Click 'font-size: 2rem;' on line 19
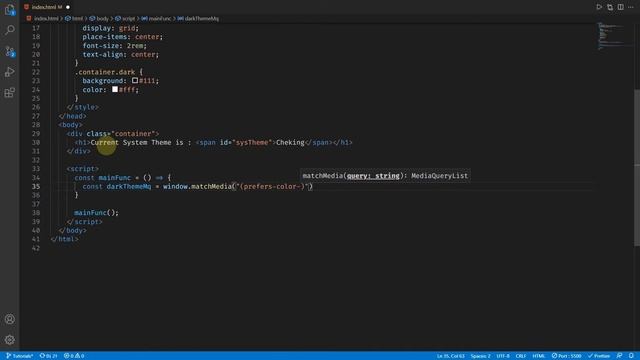This screenshot has height=360, width=640. tap(114, 46)
